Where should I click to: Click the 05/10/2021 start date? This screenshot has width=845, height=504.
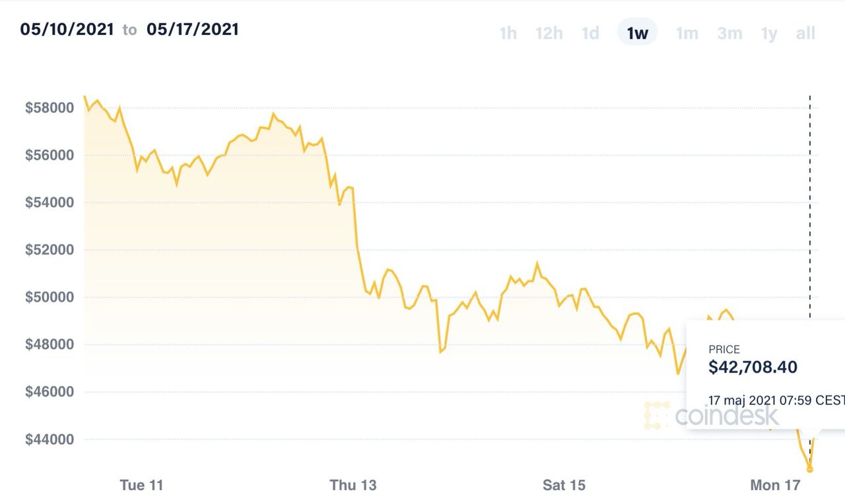[67, 29]
